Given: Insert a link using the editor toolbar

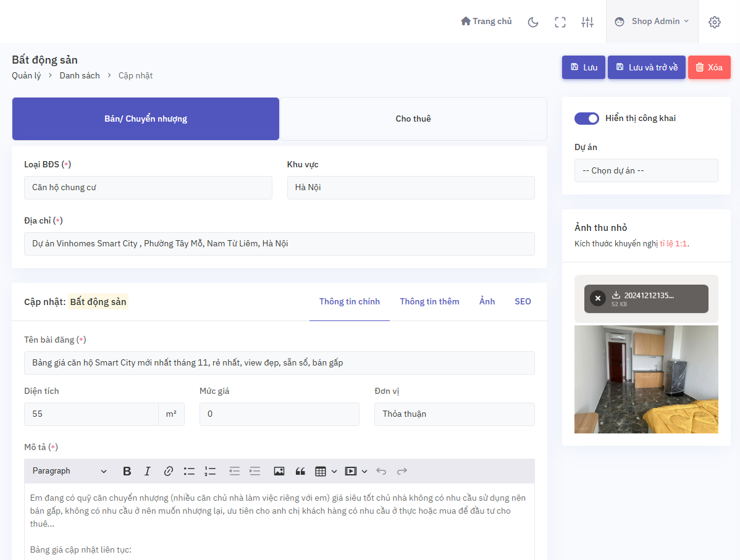Looking at the screenshot, I should pyautogui.click(x=168, y=471).
